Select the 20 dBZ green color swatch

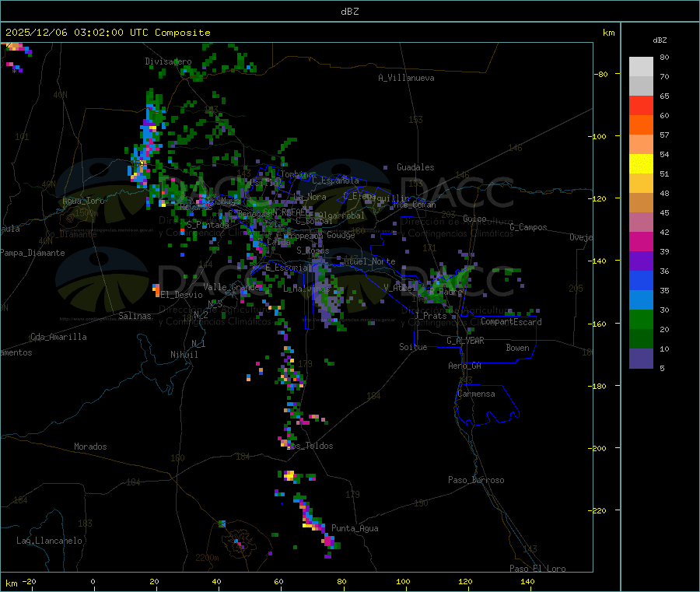(x=641, y=339)
